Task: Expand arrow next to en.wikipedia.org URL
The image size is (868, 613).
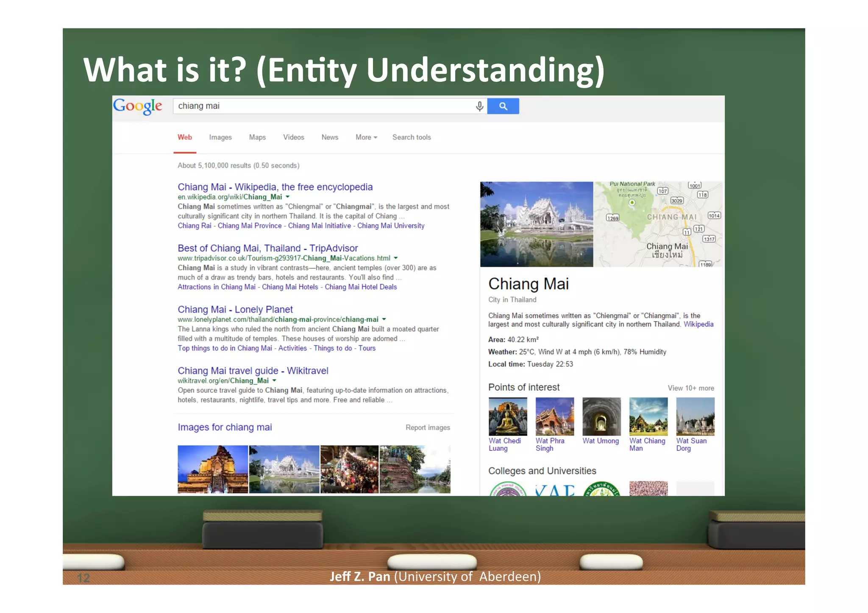Action: (288, 197)
